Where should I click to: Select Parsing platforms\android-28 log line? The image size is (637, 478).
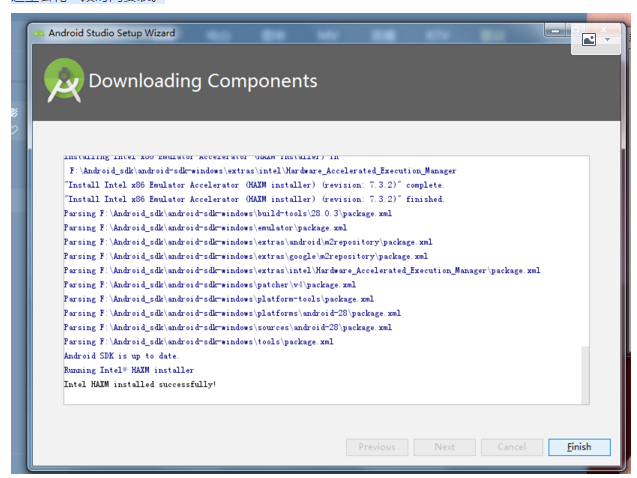(x=232, y=313)
